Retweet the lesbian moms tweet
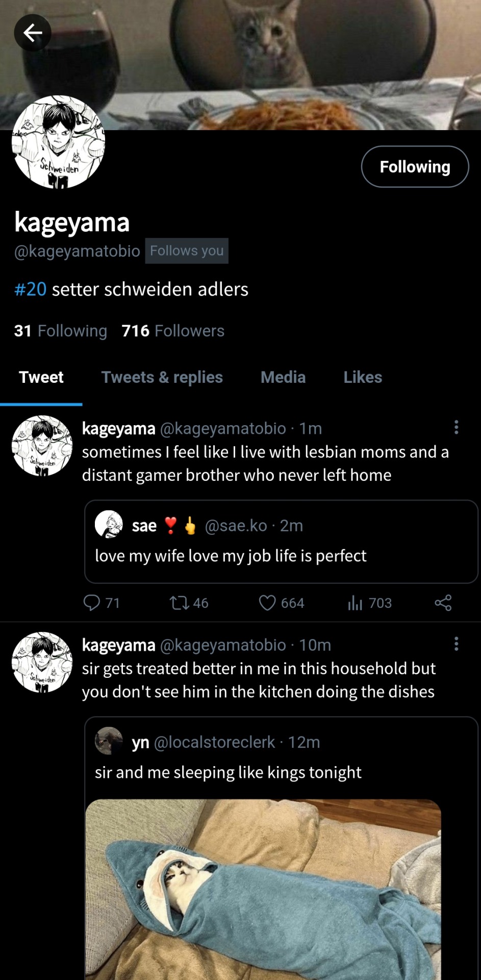 pyautogui.click(x=180, y=603)
